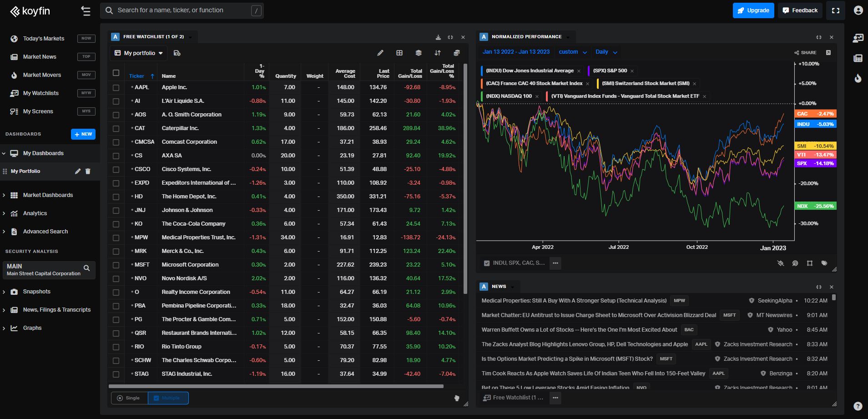The height and width of the screenshot is (419, 868).
Task: Click the sort arrows icon in watchlist toolbar
Action: 438,53
